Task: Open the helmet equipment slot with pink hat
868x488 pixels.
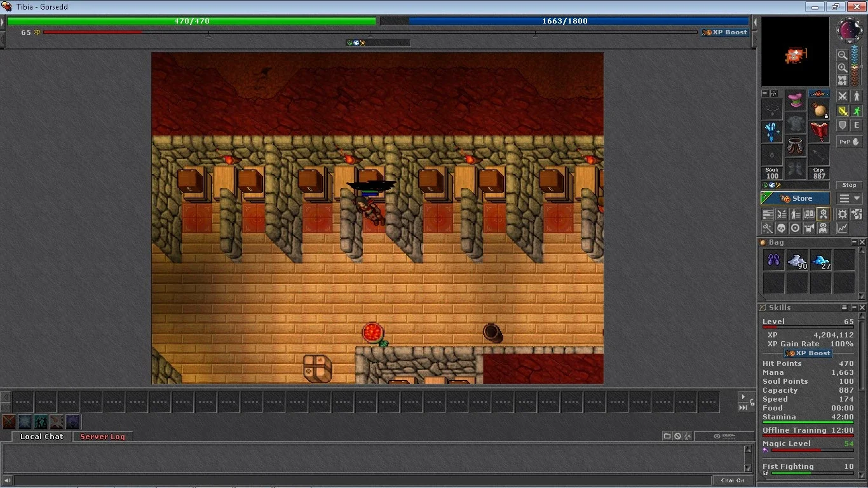Action: (x=796, y=100)
